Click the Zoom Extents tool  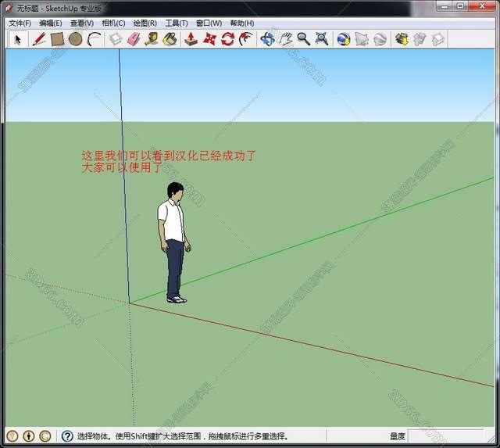(x=321, y=39)
